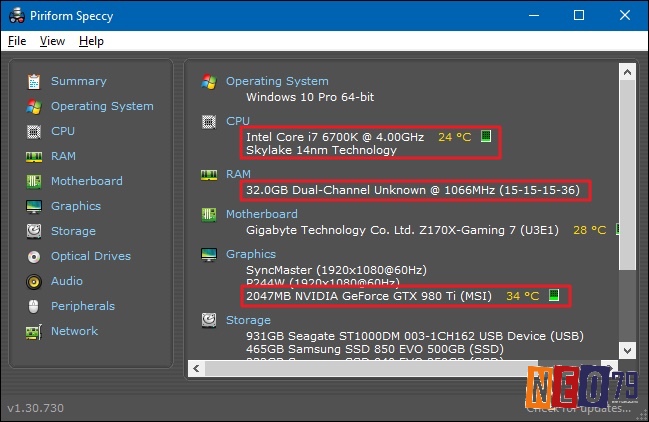Click the RAM stick icon in sidebar
This screenshot has height=422, width=649.
pos(34,157)
